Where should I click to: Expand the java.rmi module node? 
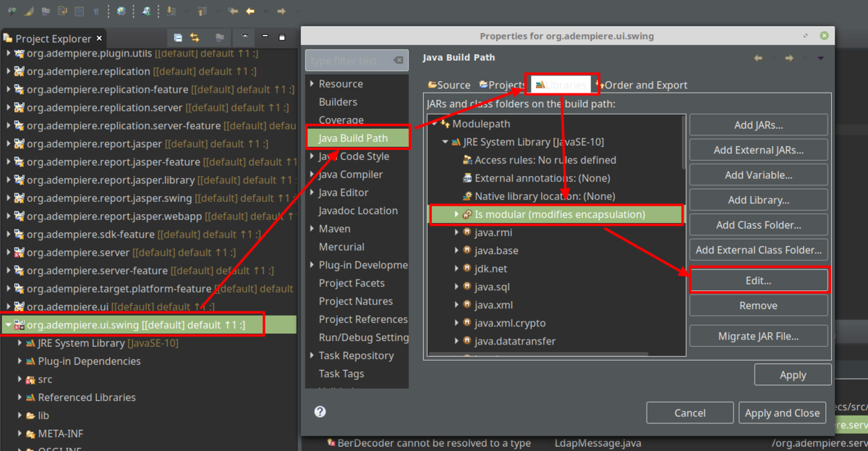coord(456,232)
